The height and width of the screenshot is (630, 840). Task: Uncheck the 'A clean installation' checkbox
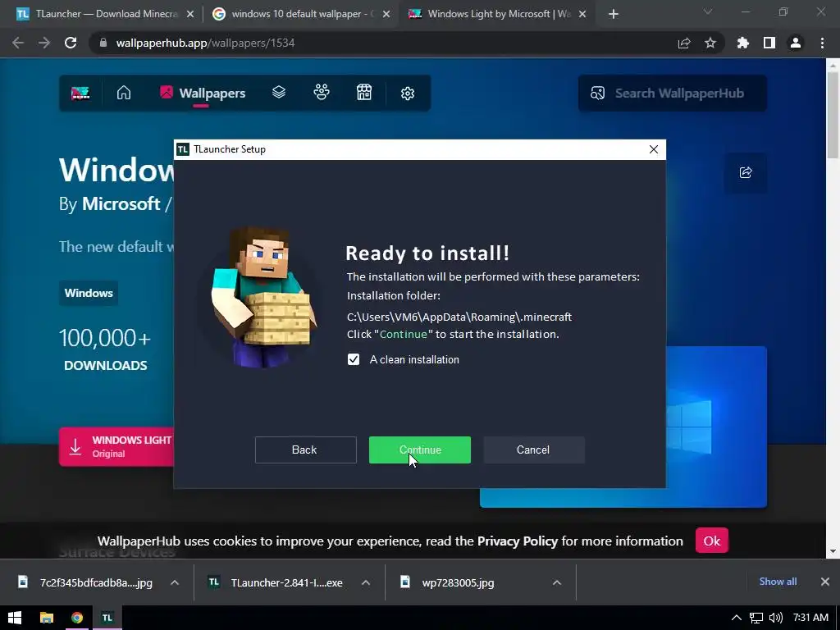coord(354,359)
